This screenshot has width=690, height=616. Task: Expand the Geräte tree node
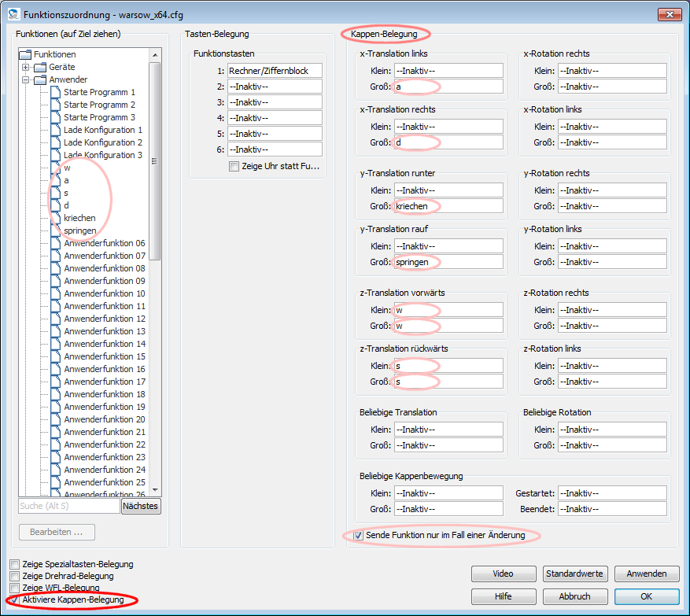(x=26, y=67)
